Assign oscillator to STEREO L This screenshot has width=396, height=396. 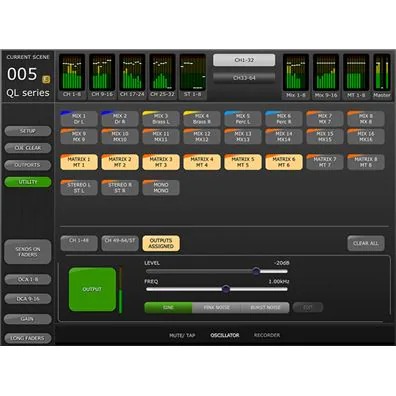tap(79, 187)
